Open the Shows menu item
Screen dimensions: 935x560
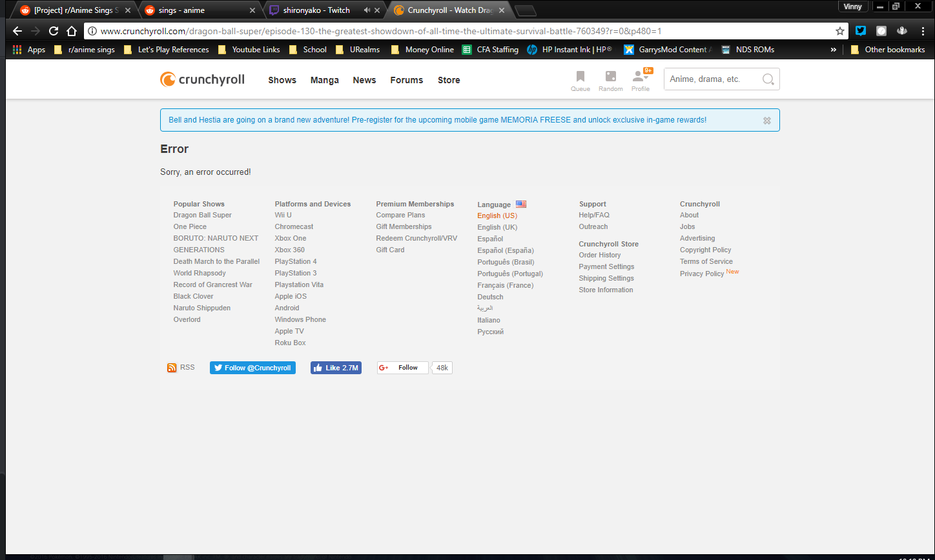[282, 80]
